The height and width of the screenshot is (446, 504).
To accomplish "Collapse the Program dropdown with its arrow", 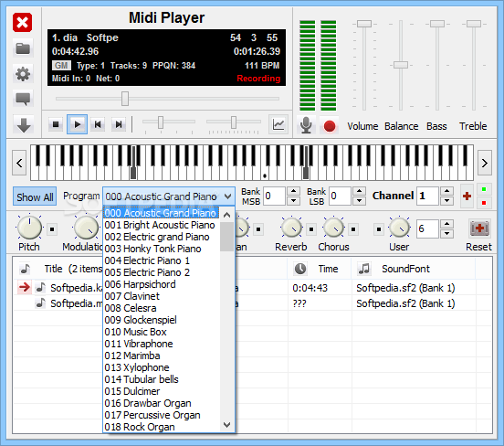I will (x=228, y=196).
